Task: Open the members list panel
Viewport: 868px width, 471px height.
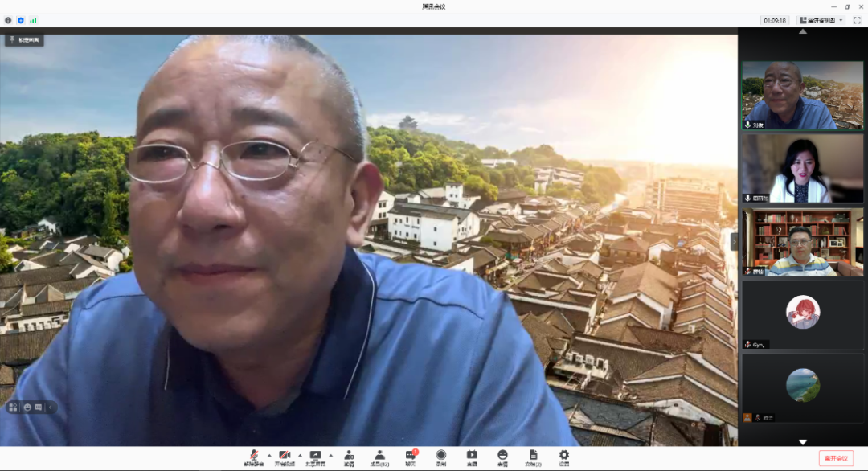Action: (379, 457)
